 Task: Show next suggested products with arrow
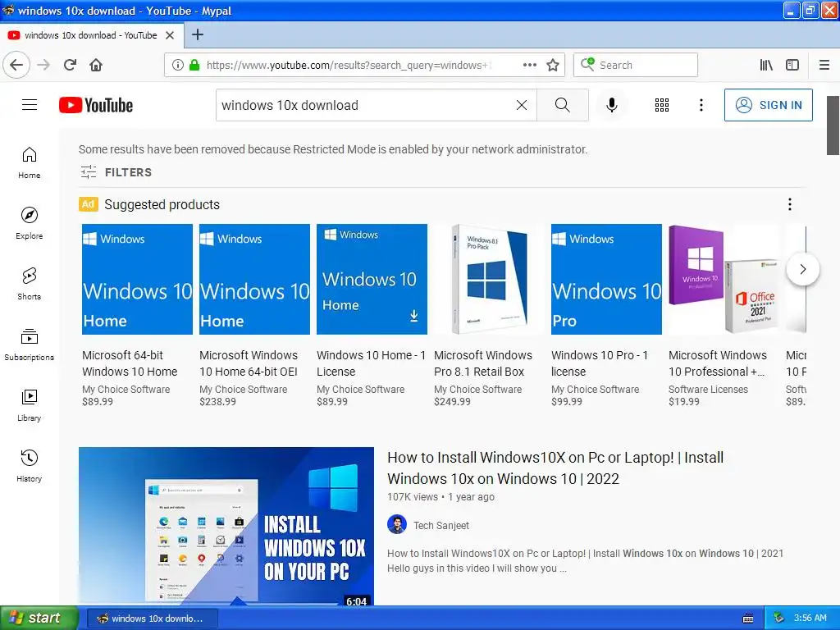[x=802, y=269]
